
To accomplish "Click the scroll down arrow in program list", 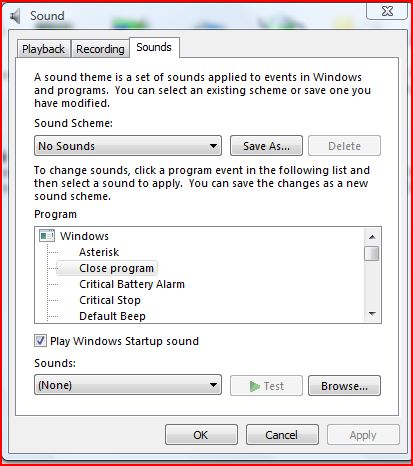I will pos(372,314).
